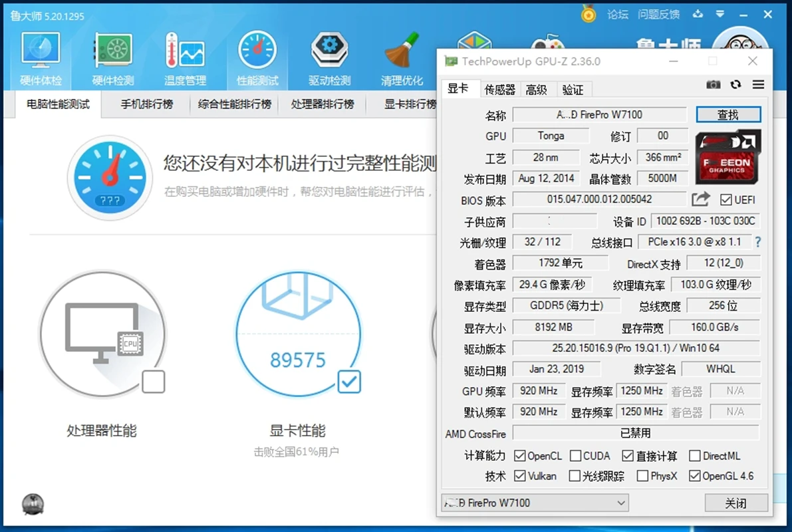792x532 pixels.
Task: Open the 论坛 forum link
Action: point(617,15)
